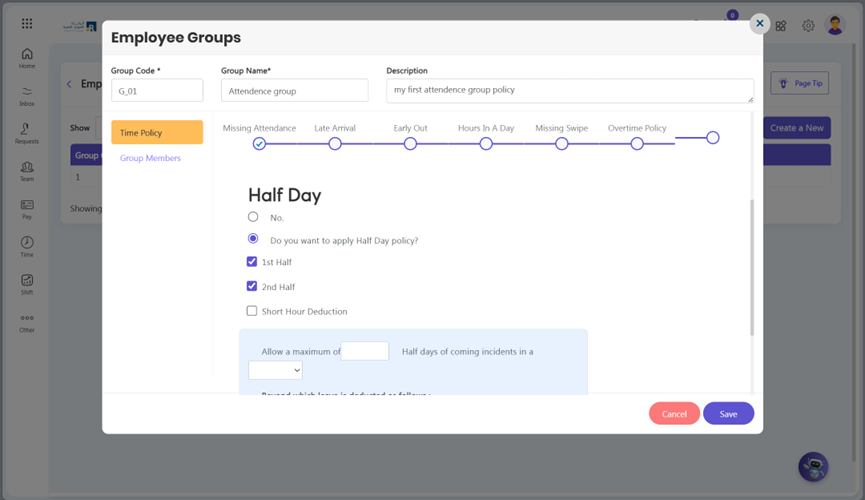Switch to Group Members tab
Image resolution: width=865 pixels, height=500 pixels.
[150, 158]
